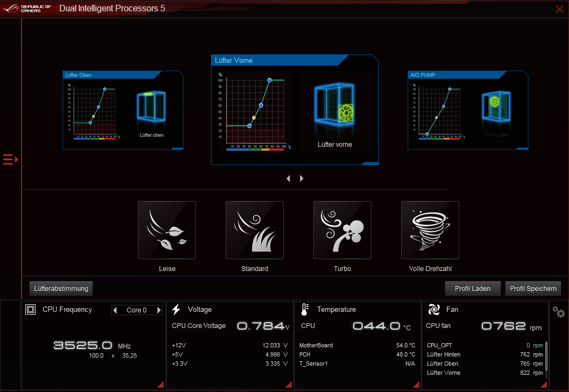Click Profil Laden button
Screen dimensions: 569x392
(x=473, y=289)
